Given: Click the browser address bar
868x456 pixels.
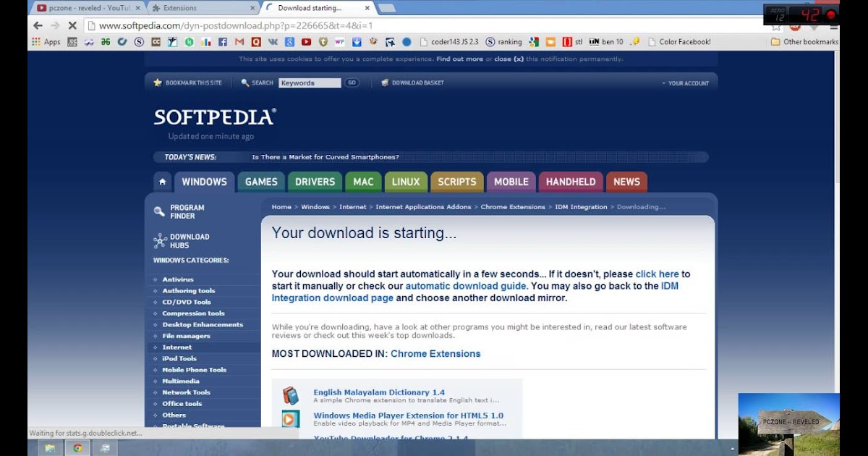Looking at the screenshot, I should coord(427,25).
